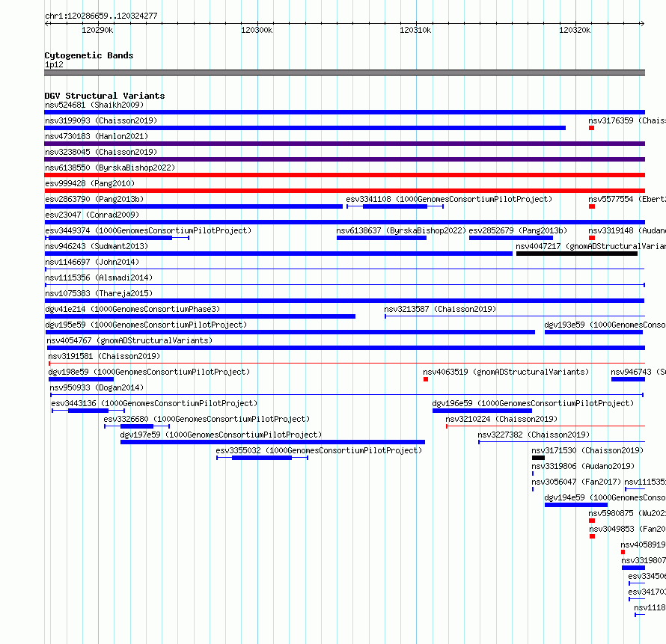Select black nsv4047217 gnomAD variant bar
Viewport: 666px width, 644px height.
tap(577, 254)
